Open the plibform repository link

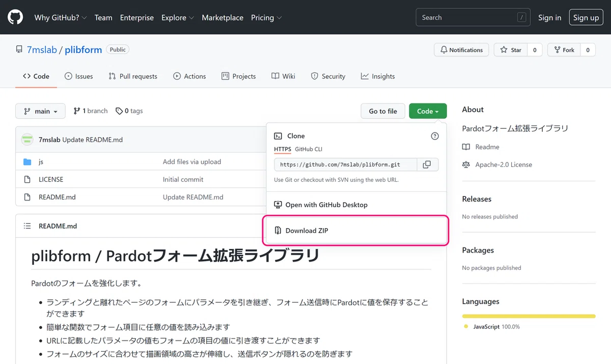coord(84,50)
